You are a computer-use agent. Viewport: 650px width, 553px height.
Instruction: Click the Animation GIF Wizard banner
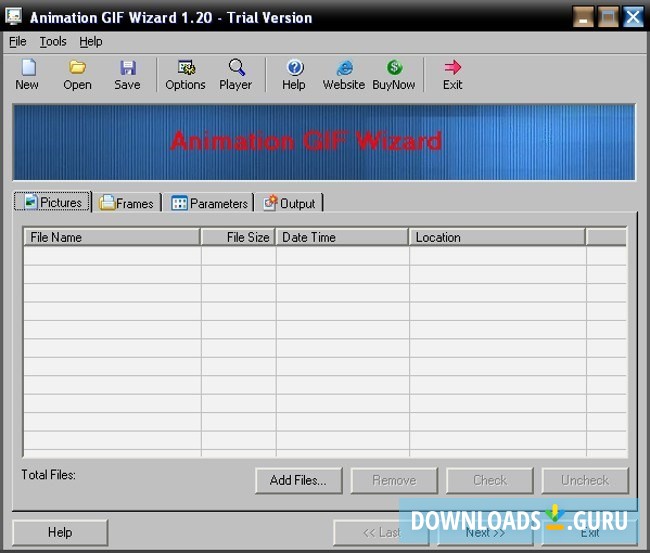[324, 142]
